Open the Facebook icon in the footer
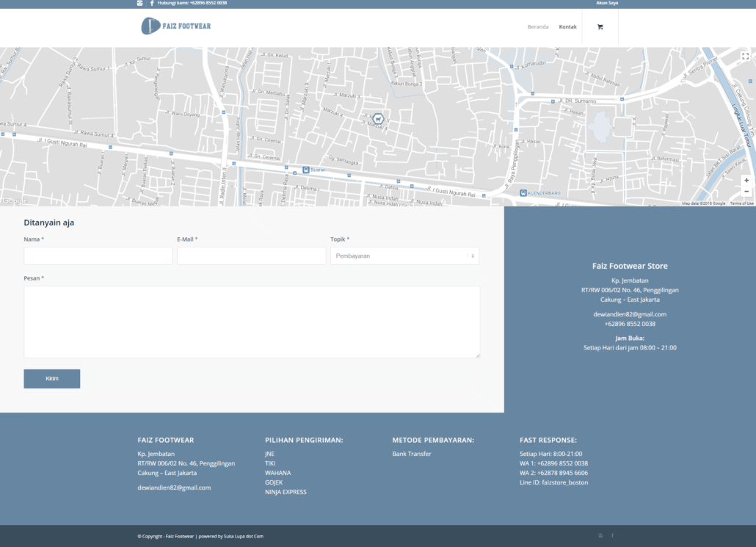This screenshot has height=547, width=756. pos(613,536)
